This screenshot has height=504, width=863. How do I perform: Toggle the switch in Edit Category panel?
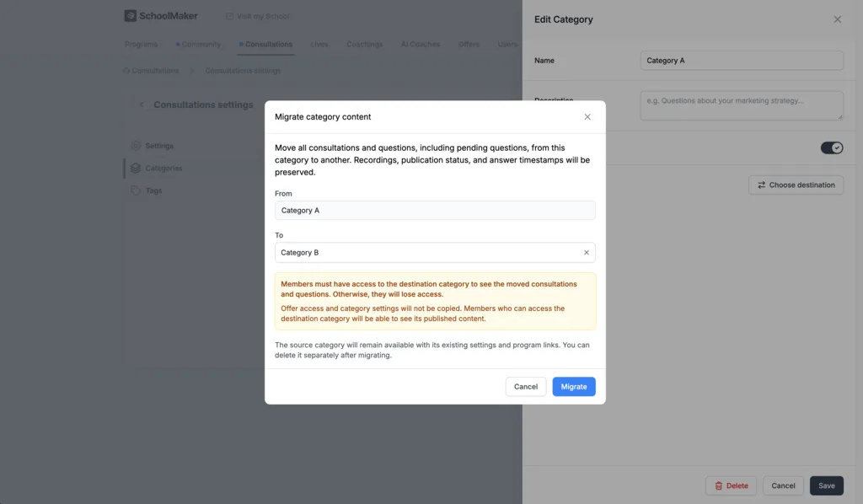(832, 147)
